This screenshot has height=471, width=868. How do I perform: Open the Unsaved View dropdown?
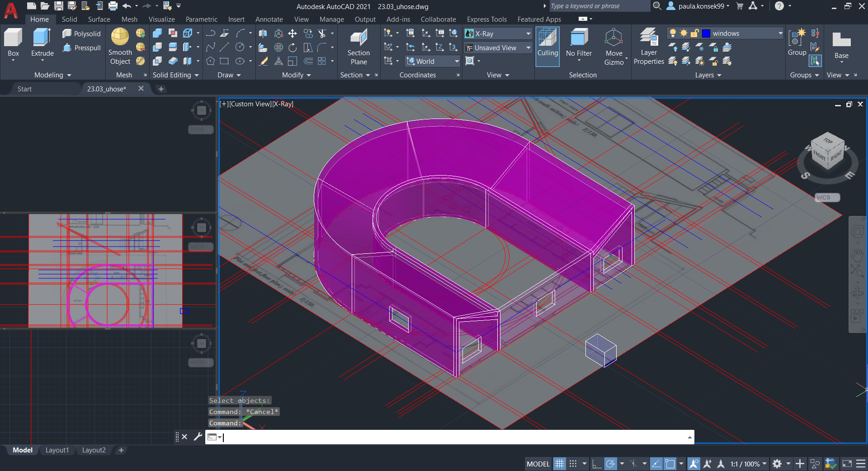[498, 48]
